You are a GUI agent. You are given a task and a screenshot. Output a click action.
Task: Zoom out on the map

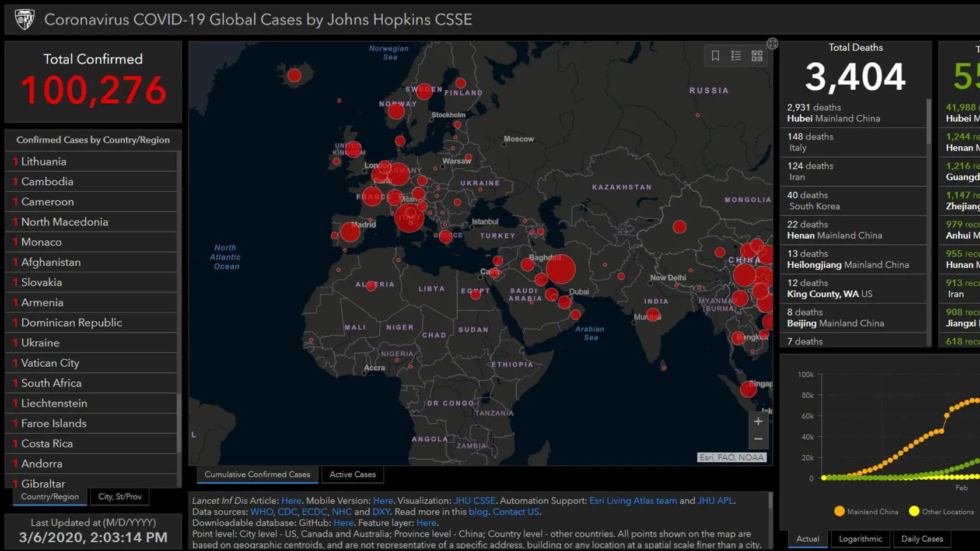758,439
